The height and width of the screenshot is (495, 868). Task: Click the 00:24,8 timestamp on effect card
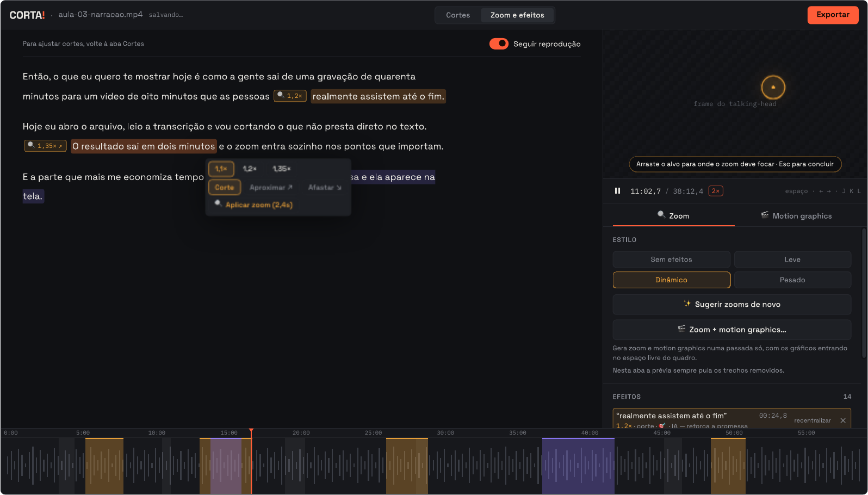(x=773, y=416)
